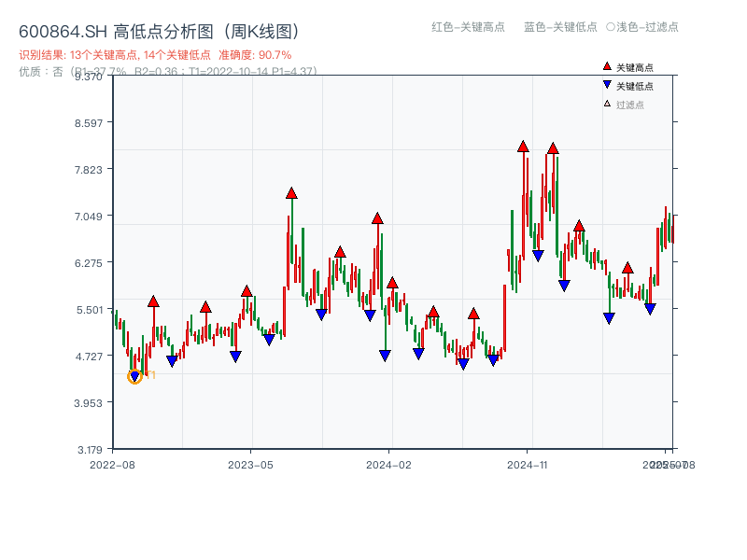Click the circle icon beside 浅色-过滤点 text
This screenshot has height=560, width=747.
pos(613,28)
